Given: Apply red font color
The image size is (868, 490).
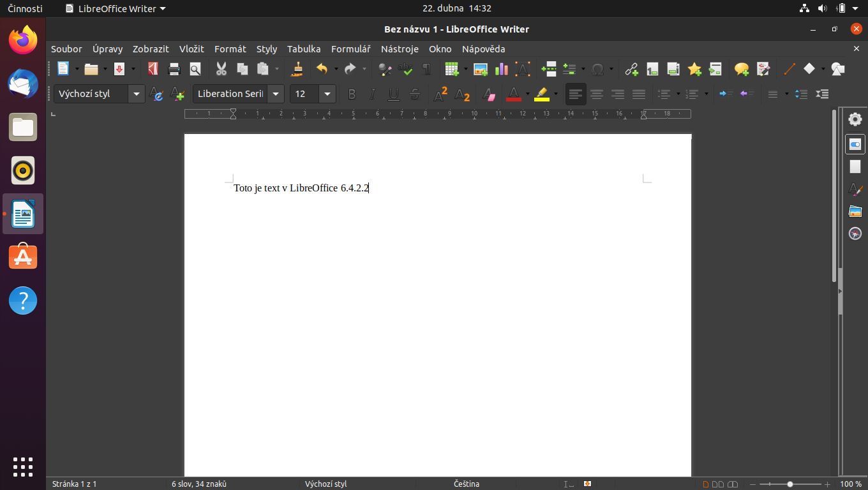Looking at the screenshot, I should pyautogui.click(x=513, y=94).
